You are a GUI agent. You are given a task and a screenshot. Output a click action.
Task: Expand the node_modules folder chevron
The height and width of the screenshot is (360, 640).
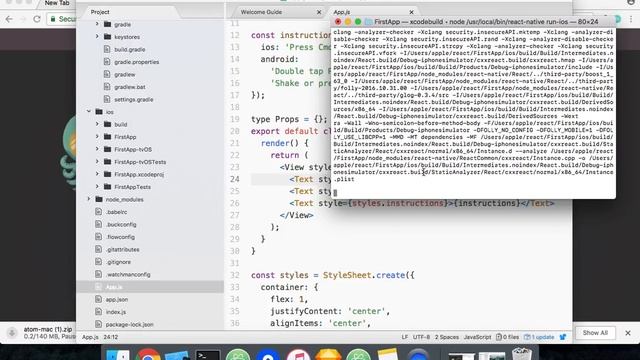89,199
